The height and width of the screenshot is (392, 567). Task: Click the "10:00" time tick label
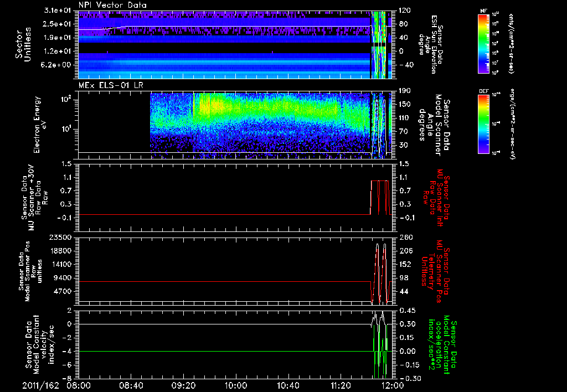tap(236, 385)
